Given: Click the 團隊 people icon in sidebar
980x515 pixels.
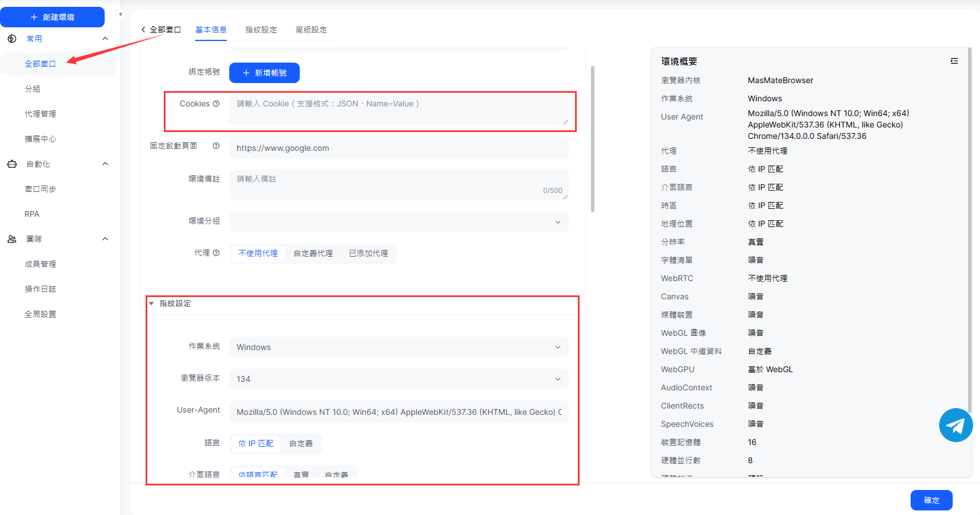Looking at the screenshot, I should coord(12,239).
